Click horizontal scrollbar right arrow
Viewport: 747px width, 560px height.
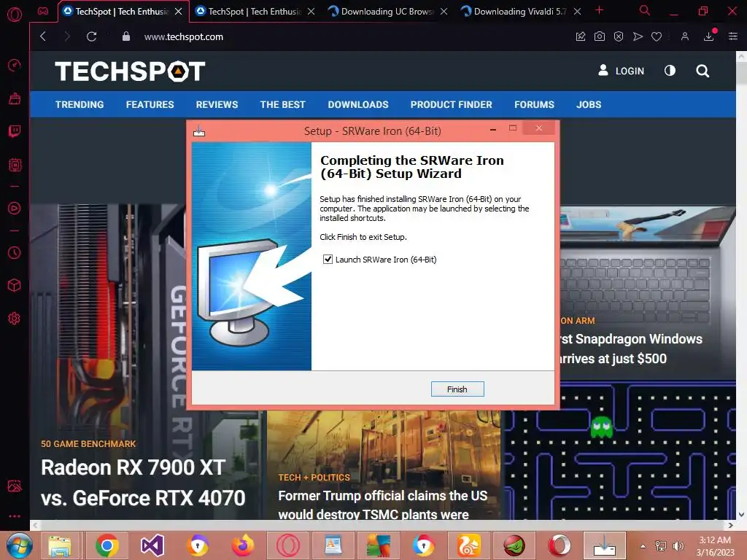click(x=731, y=525)
